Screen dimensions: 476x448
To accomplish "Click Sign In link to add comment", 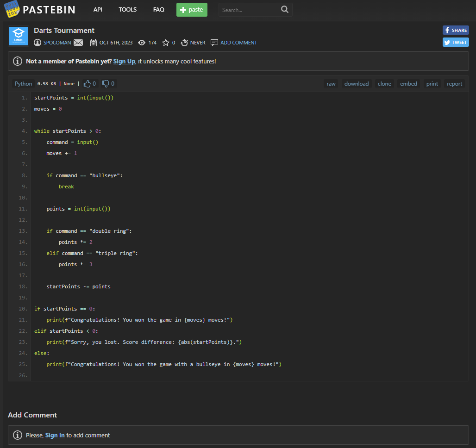I will click(x=55, y=435).
